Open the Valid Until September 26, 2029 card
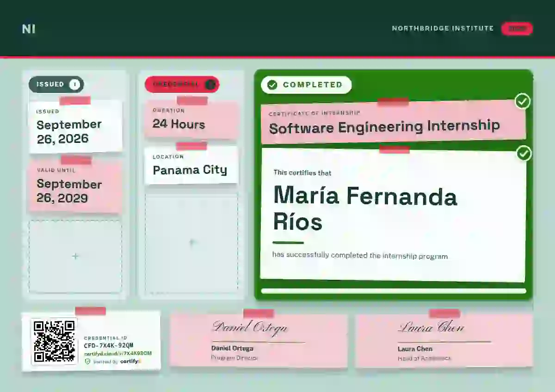This screenshot has width=555, height=392. pos(76,186)
